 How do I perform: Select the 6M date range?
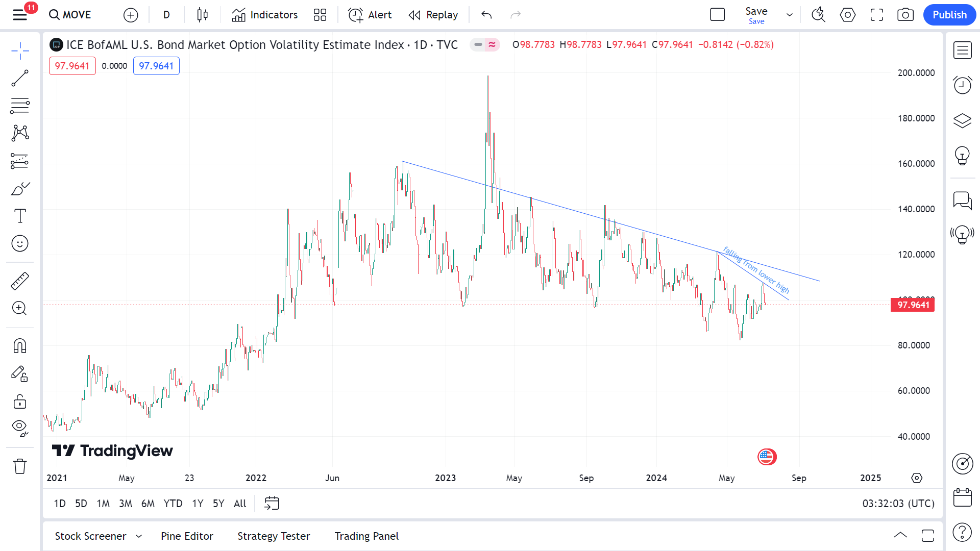pyautogui.click(x=148, y=504)
